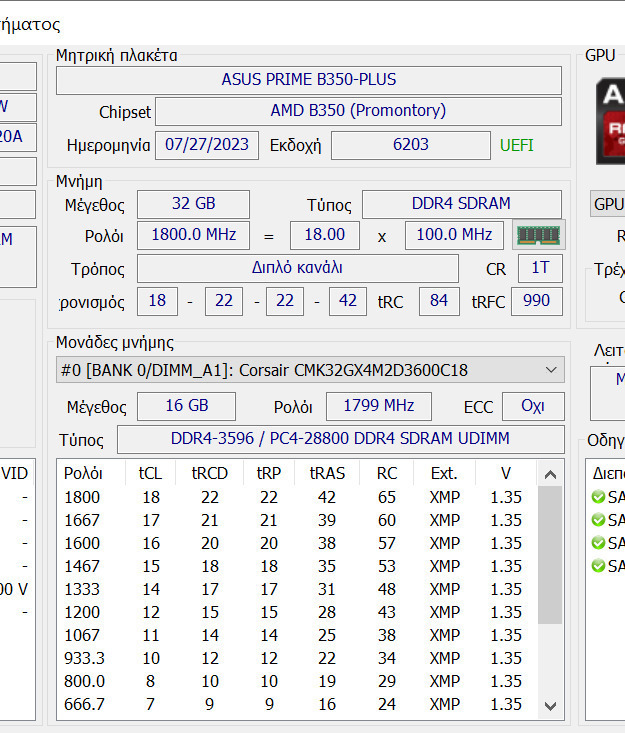Select the 1333 clock row

tap(297, 589)
